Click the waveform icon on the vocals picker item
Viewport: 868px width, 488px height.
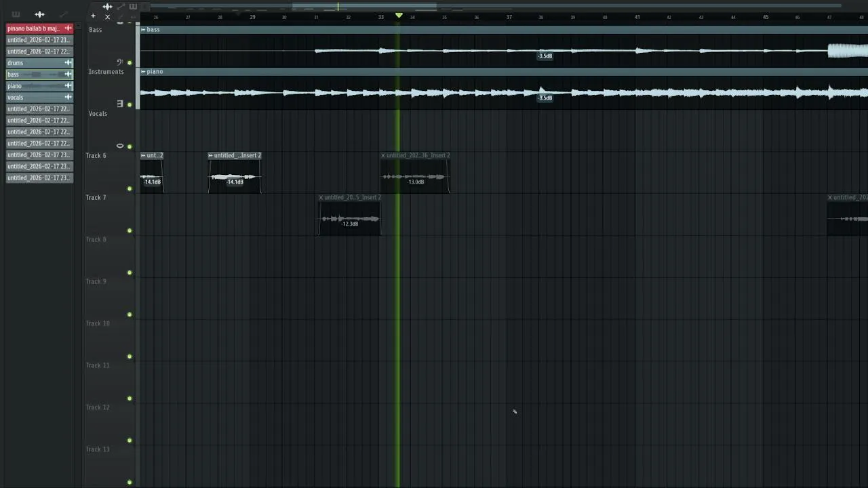tap(68, 98)
